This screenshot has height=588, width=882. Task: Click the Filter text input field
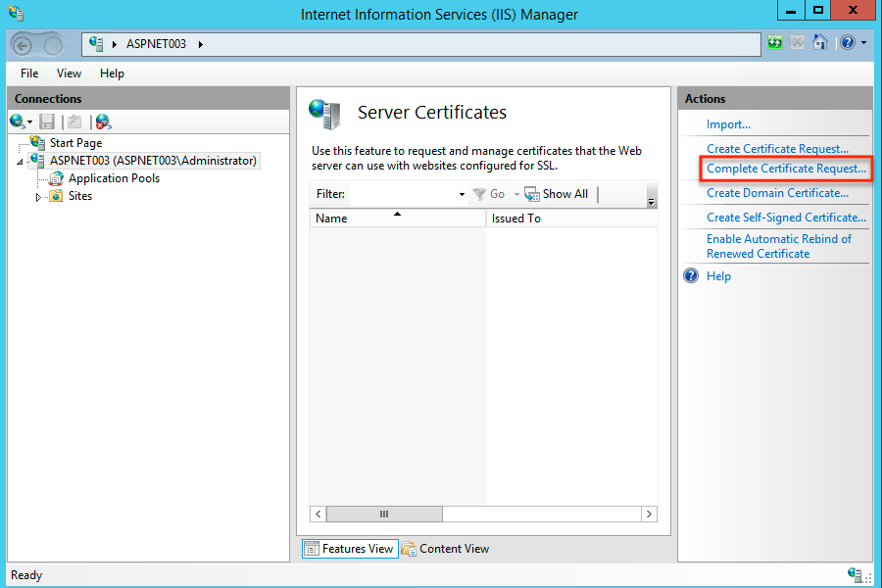[403, 194]
